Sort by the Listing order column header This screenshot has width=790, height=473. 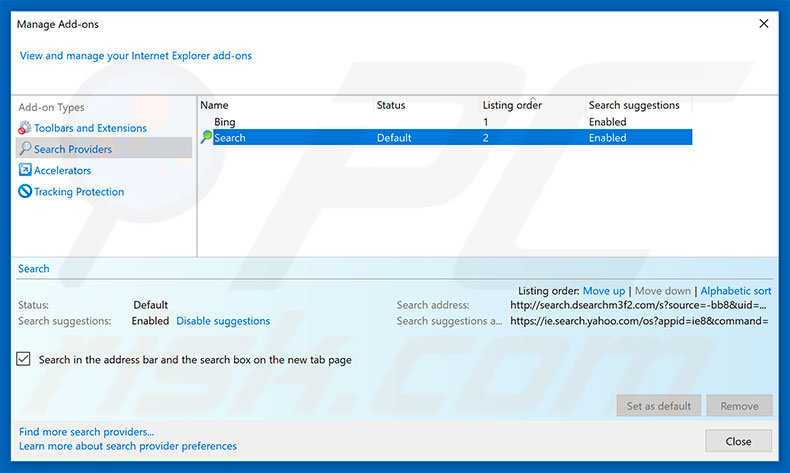512,105
